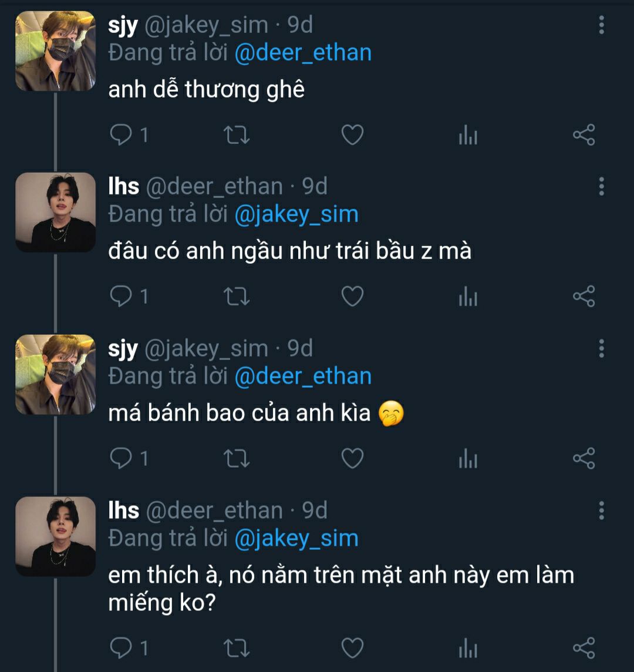Viewport: 634px width, 672px height.
Task: Reply to the "em thích à" tweet
Action: [122, 648]
